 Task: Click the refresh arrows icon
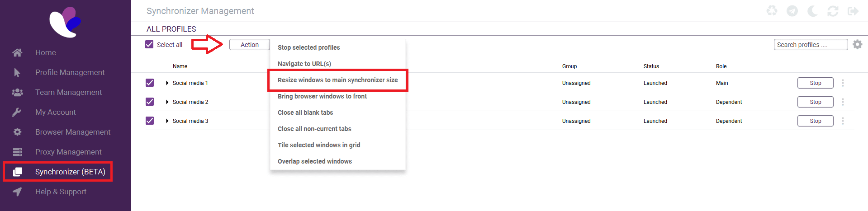pos(833,11)
